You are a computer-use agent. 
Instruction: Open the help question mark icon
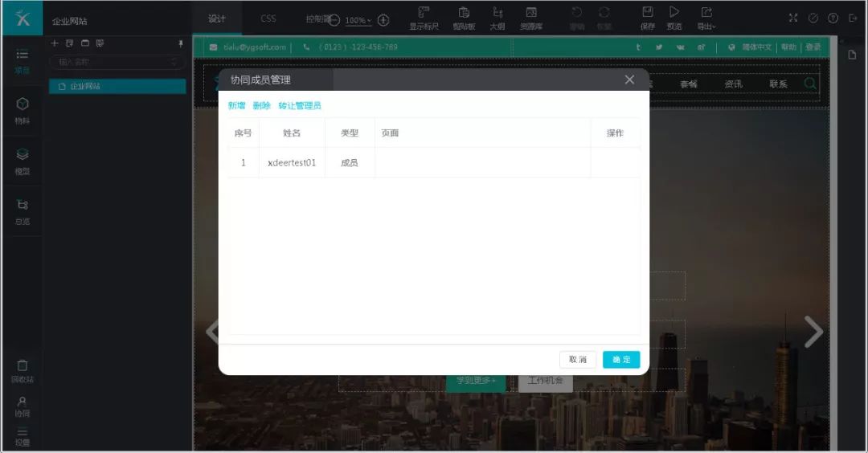833,18
